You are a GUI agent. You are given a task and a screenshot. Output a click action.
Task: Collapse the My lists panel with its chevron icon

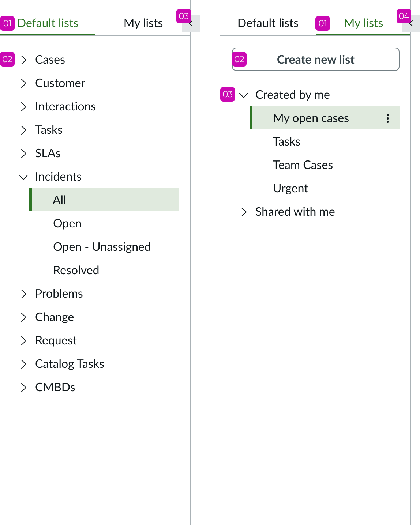click(411, 23)
